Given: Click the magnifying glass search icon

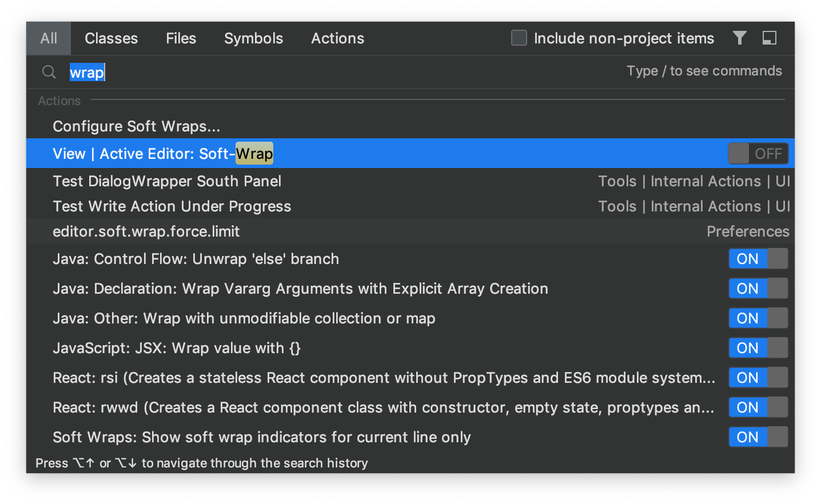Looking at the screenshot, I should [49, 72].
